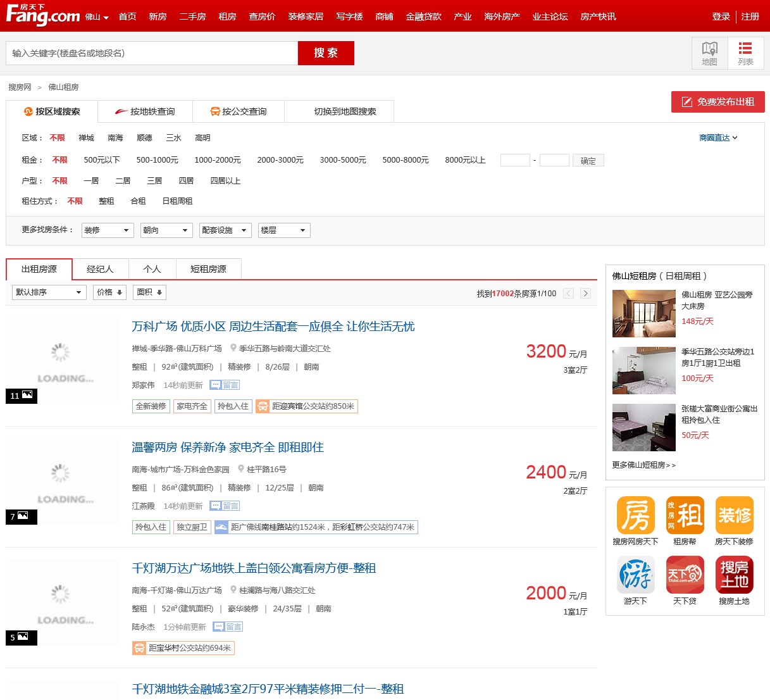Click 留言 message icon for 江燕霞 listing
The height and width of the screenshot is (700, 770).
(225, 506)
